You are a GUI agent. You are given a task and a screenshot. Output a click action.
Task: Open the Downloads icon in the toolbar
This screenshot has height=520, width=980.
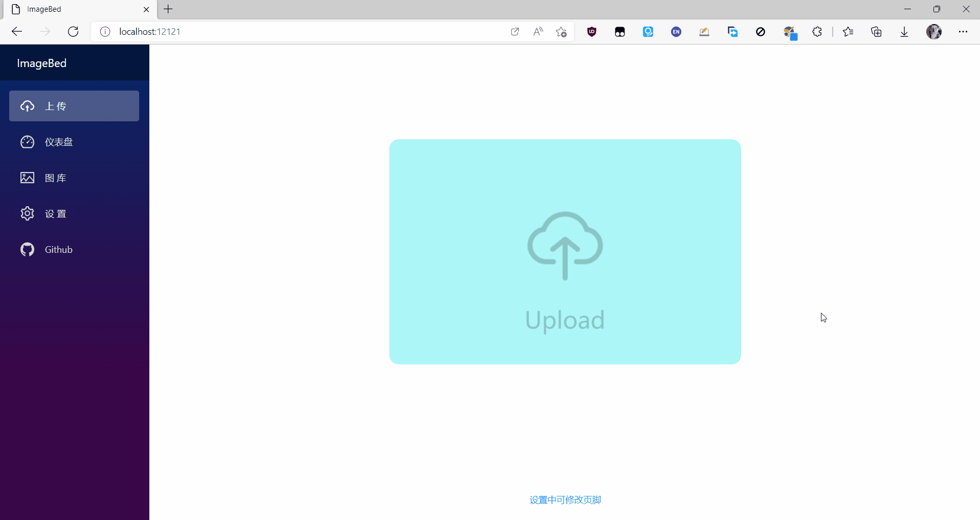(904, 31)
